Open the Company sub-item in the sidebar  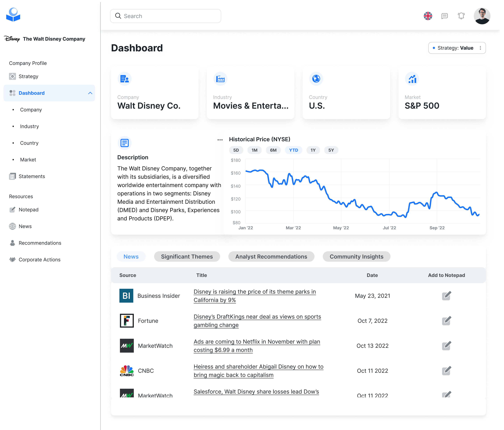point(31,110)
